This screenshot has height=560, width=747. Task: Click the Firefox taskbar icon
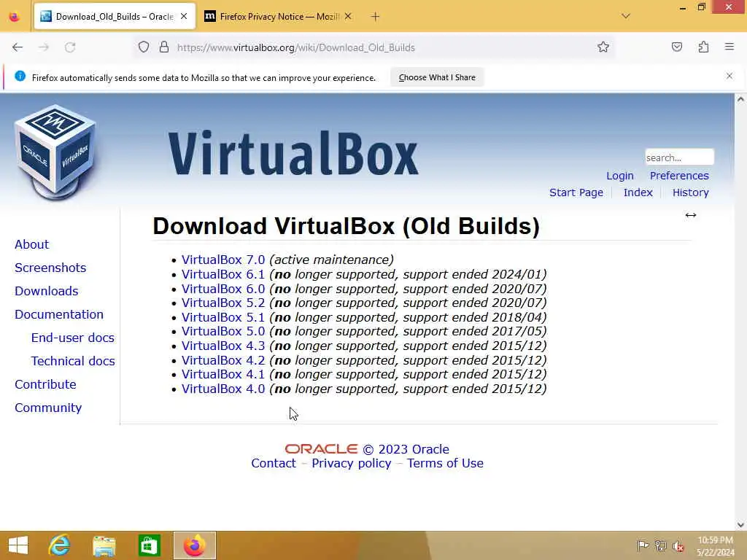(194, 545)
